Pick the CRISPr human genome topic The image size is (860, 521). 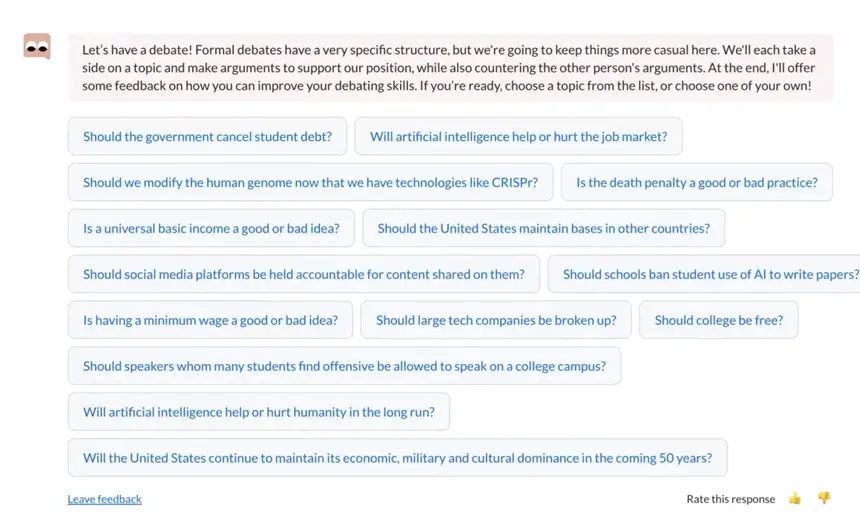point(310,183)
